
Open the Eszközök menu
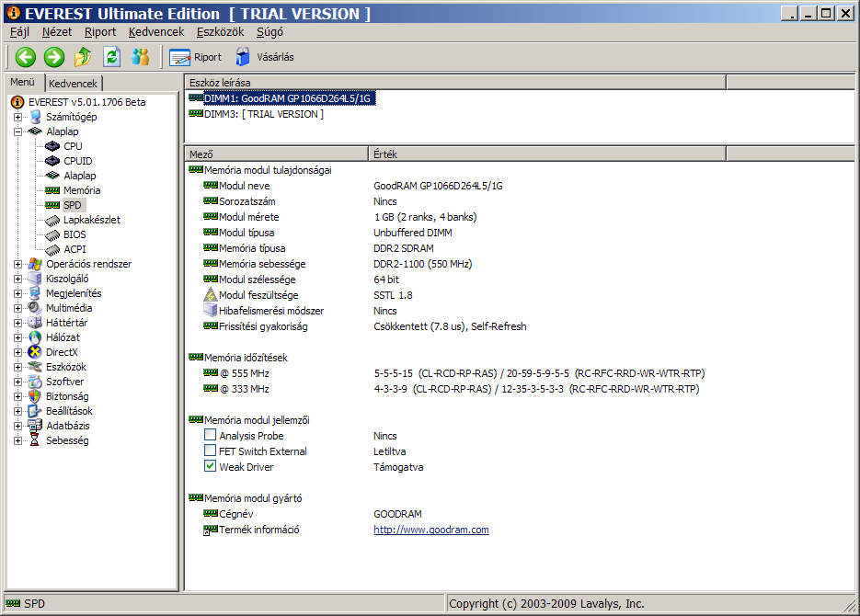221,32
